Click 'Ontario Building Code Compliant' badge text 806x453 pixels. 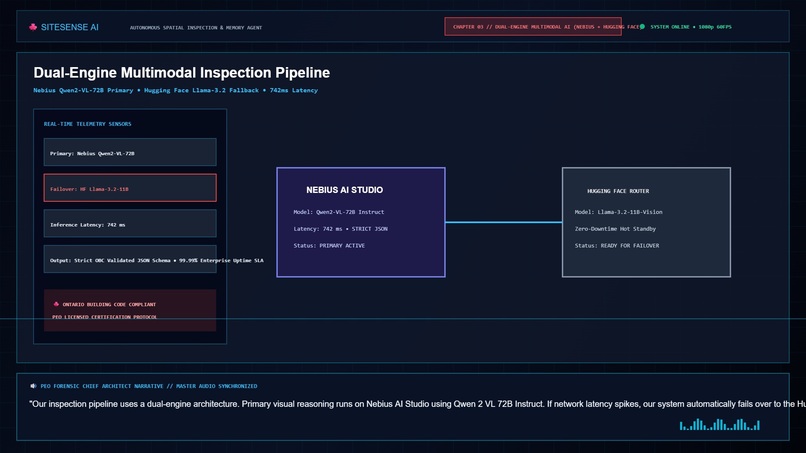tap(109, 304)
